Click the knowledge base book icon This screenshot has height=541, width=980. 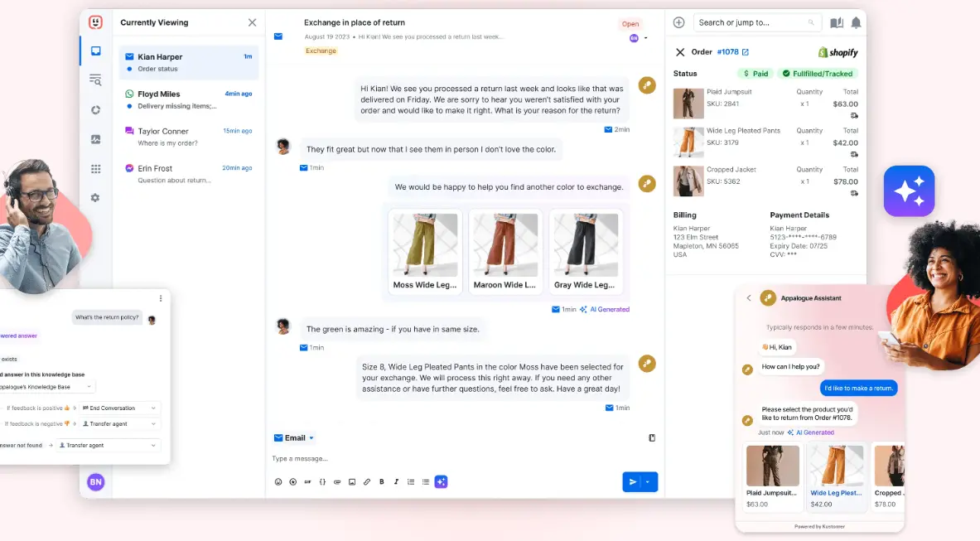click(x=837, y=23)
